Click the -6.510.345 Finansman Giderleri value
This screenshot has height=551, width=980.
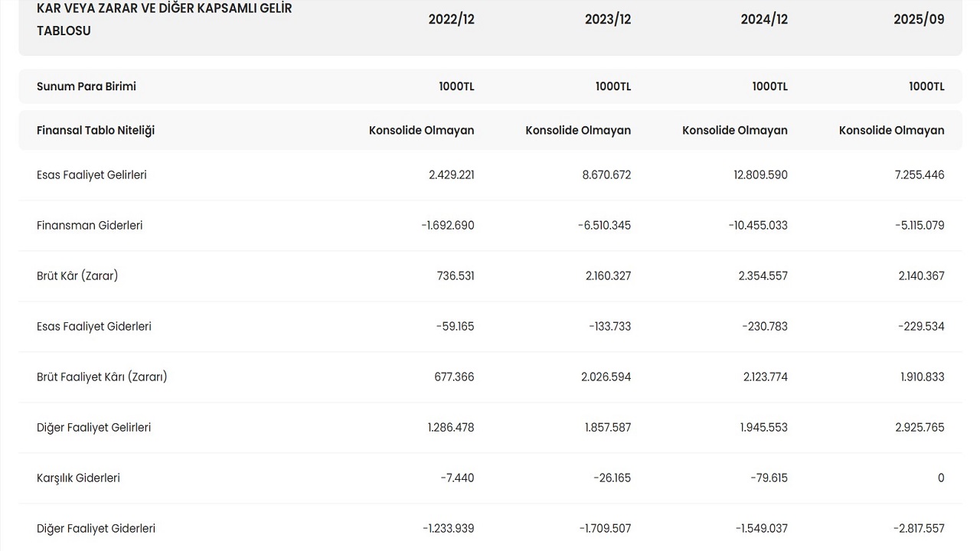604,225
